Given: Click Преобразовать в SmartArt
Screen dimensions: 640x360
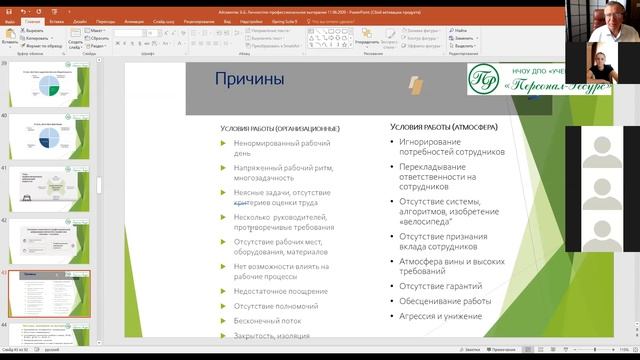Looking at the screenshot, I should coord(273,46).
